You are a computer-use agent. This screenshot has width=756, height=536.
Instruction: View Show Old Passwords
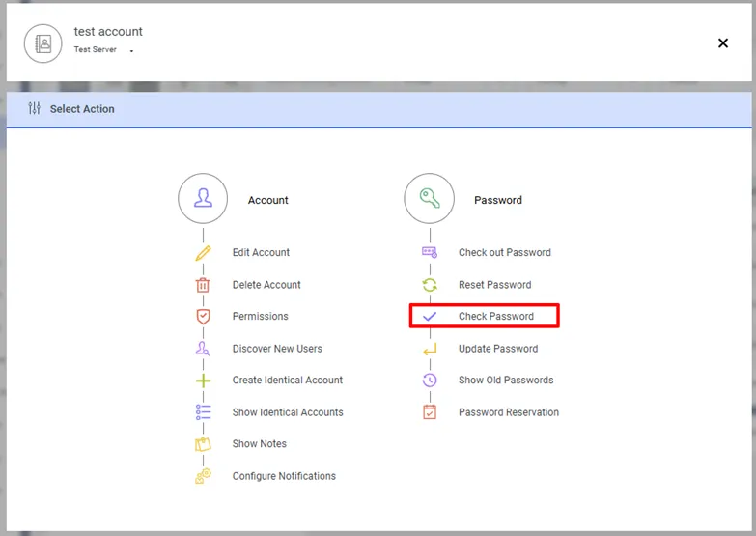(506, 381)
